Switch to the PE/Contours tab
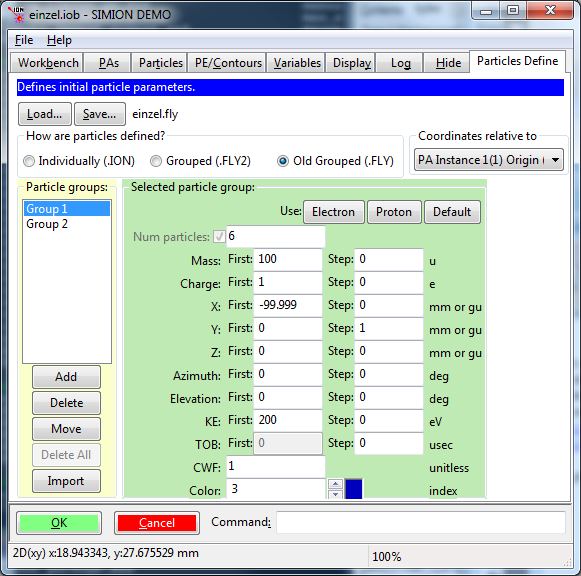The width and height of the screenshot is (581, 576). pos(228,63)
